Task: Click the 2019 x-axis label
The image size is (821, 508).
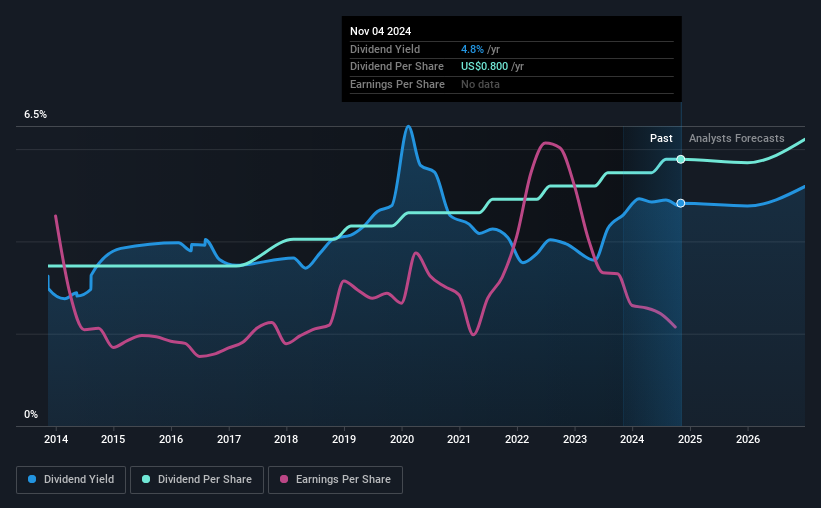Action: (344, 439)
